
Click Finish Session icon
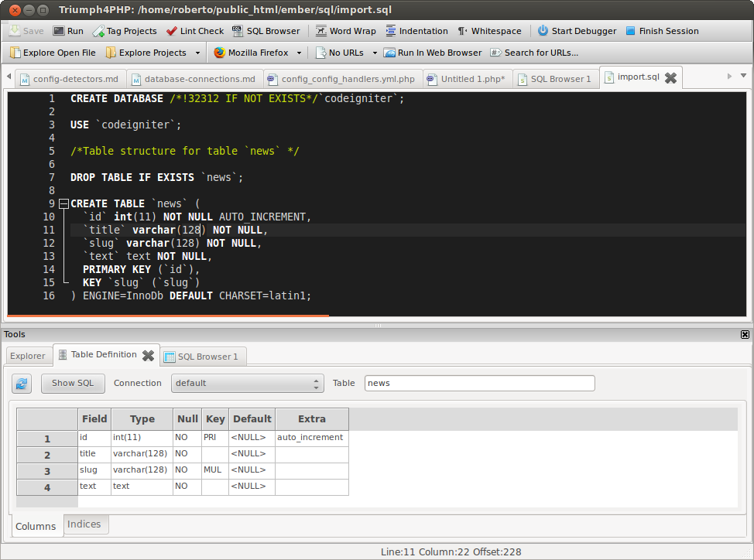(x=630, y=31)
